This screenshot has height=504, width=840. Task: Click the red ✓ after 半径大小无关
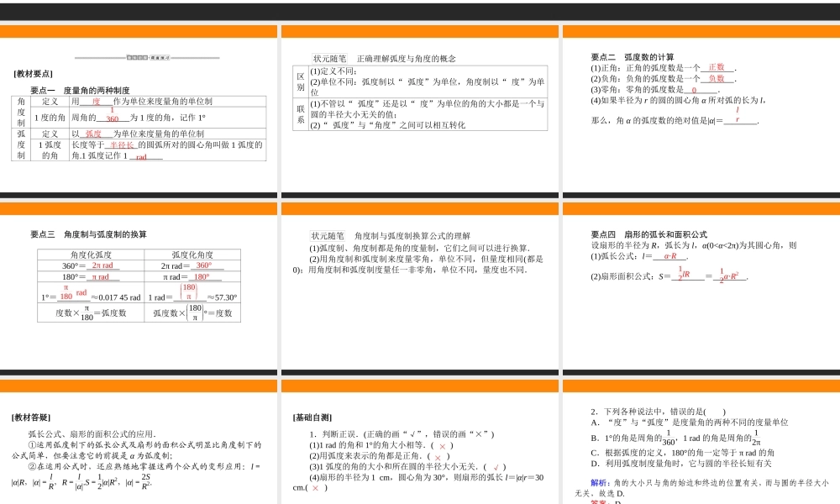pos(496,468)
